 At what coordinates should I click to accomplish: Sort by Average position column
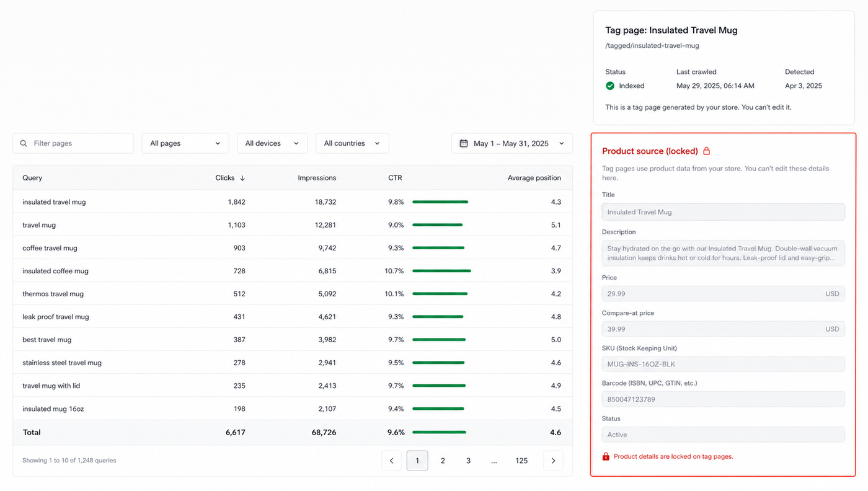pos(534,178)
